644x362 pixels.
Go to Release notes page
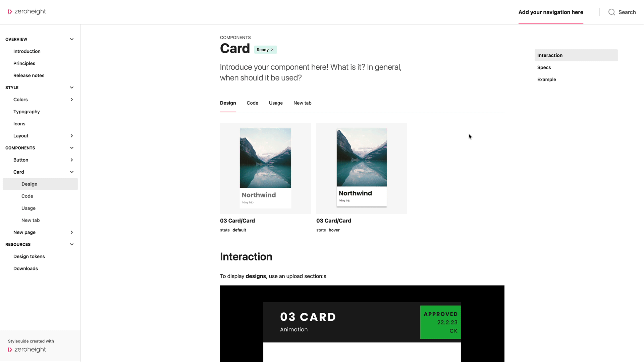[x=29, y=75]
